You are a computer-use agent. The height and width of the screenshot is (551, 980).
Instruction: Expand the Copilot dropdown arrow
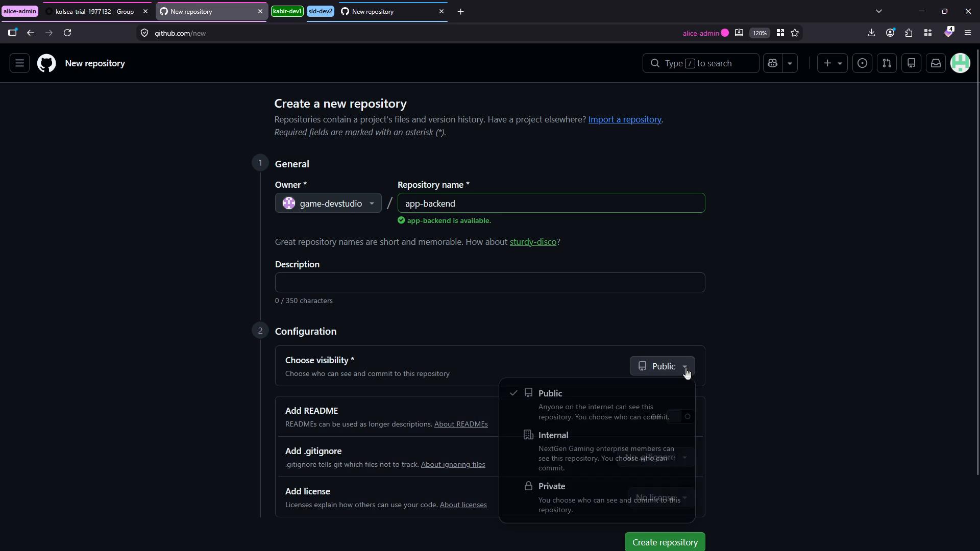point(790,63)
